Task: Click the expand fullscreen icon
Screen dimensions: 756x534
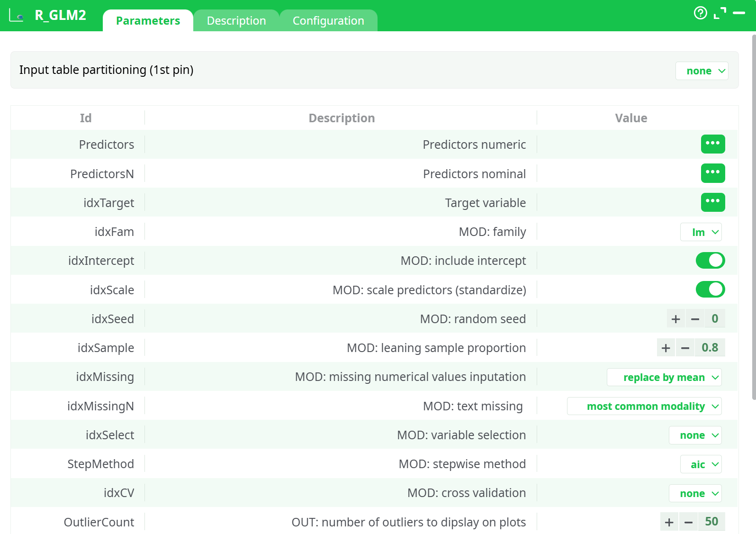Action: (x=720, y=13)
